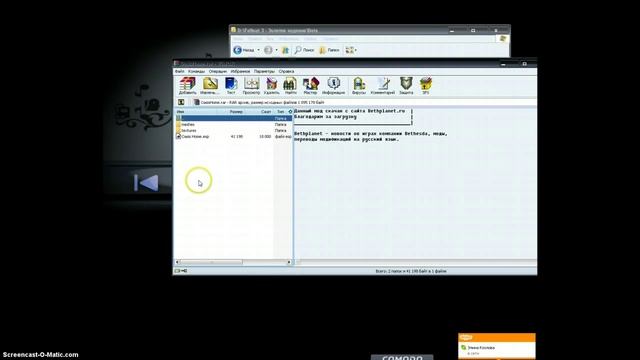Click the up-one-level icon left of the archive path
The height and width of the screenshot is (360, 640).
tap(181, 102)
